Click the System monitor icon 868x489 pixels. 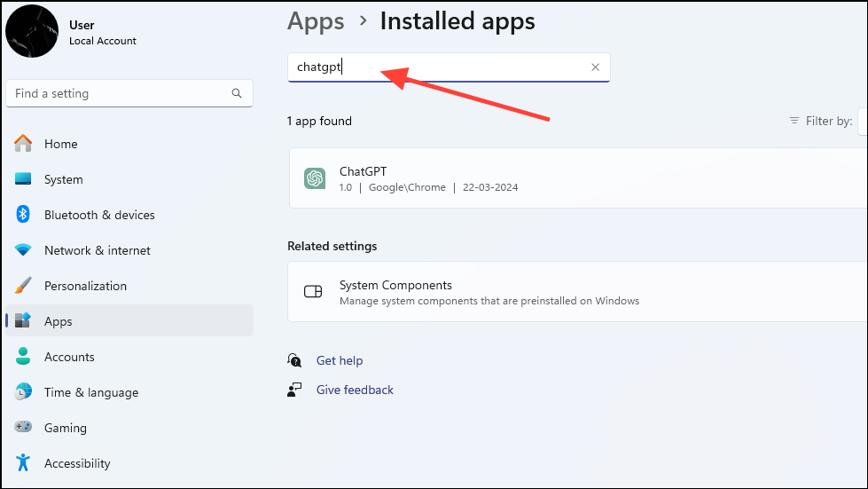point(23,179)
